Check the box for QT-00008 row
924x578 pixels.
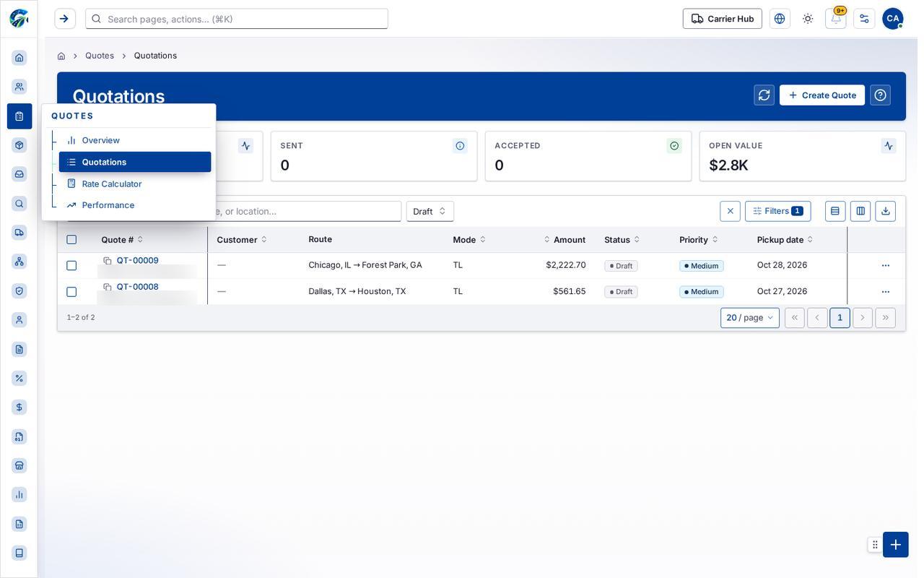(71, 292)
